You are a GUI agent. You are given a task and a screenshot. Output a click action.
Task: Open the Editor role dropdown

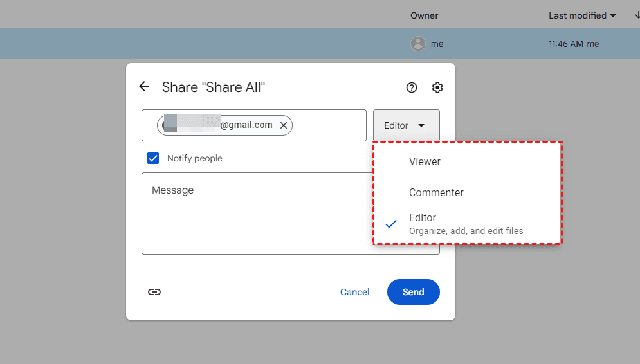pyautogui.click(x=406, y=125)
